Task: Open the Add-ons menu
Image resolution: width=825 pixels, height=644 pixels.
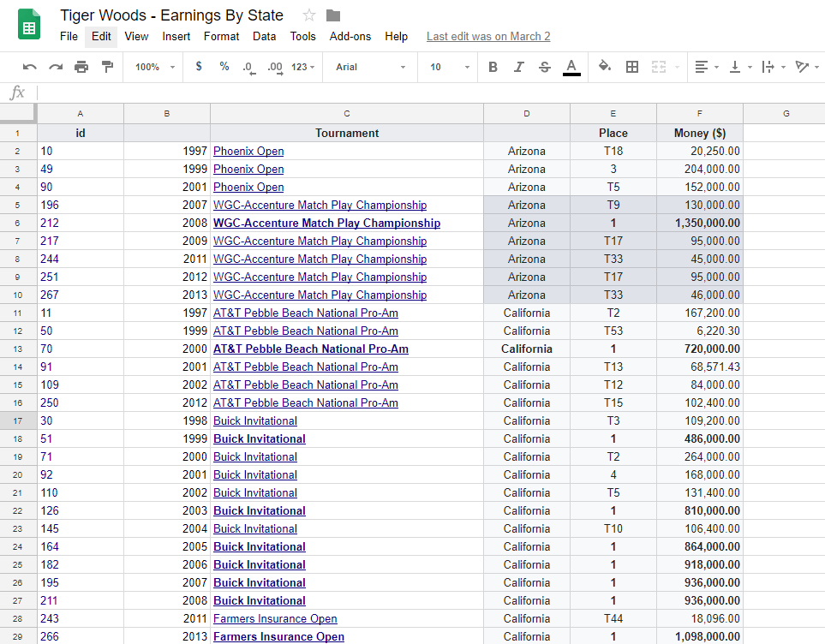Action: pos(350,36)
